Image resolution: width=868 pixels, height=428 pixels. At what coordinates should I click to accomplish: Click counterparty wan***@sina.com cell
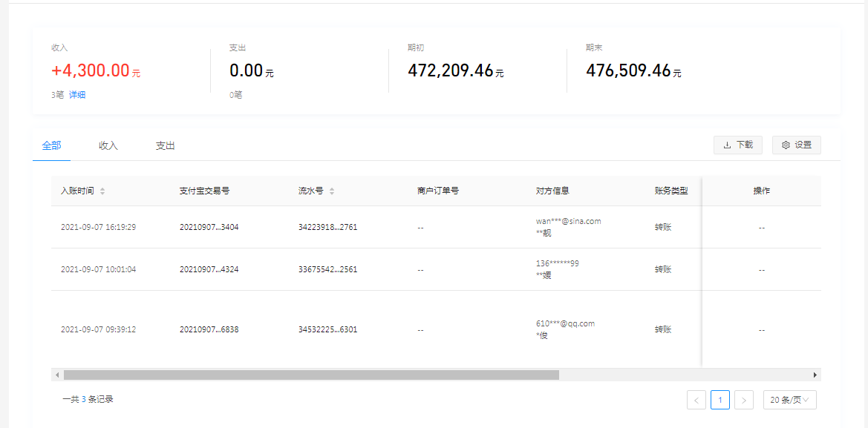[568, 221]
